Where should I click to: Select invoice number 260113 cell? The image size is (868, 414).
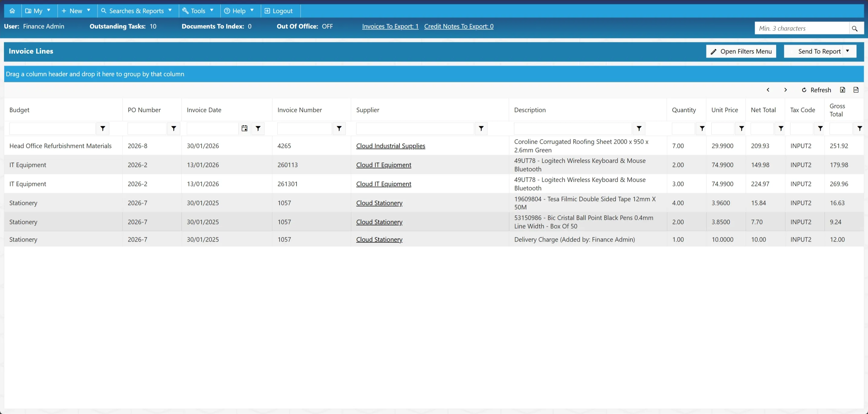click(x=311, y=165)
